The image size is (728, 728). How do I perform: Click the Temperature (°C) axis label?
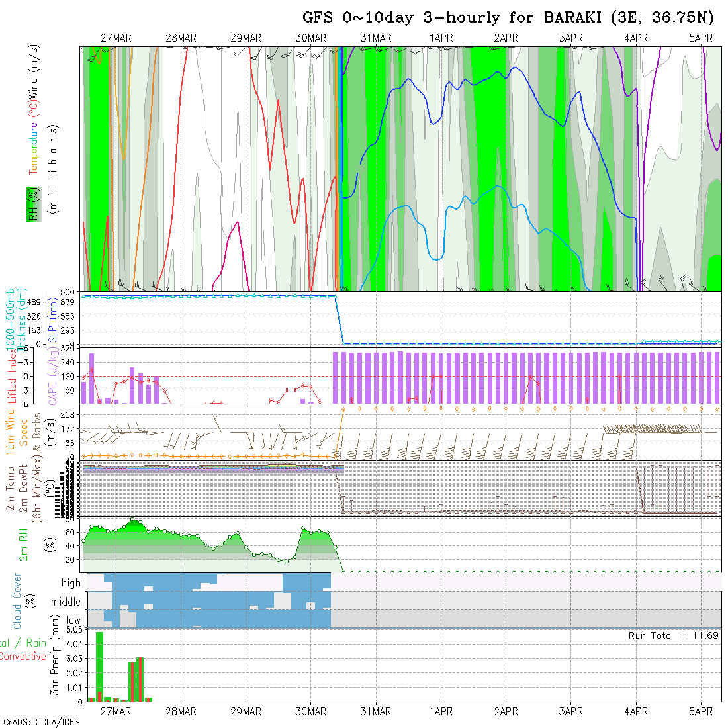(x=34, y=138)
